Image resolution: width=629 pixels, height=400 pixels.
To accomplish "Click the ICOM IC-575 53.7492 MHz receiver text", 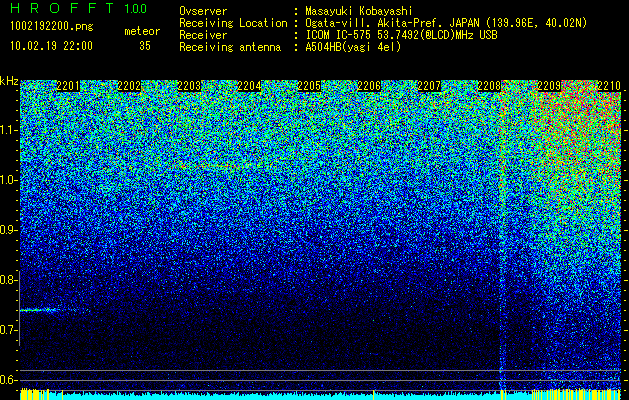I will point(402,35).
